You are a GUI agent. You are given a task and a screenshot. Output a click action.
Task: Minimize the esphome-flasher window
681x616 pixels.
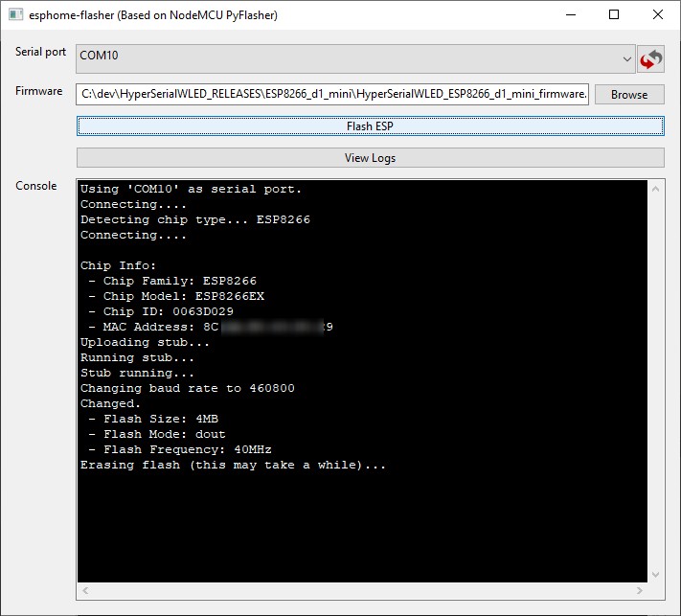point(570,14)
